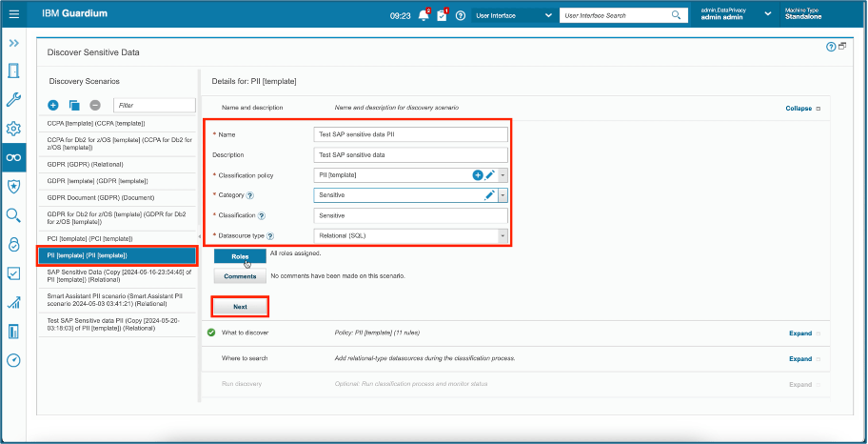
Task: Click the 09:23 clock in header
Action: [401, 15]
